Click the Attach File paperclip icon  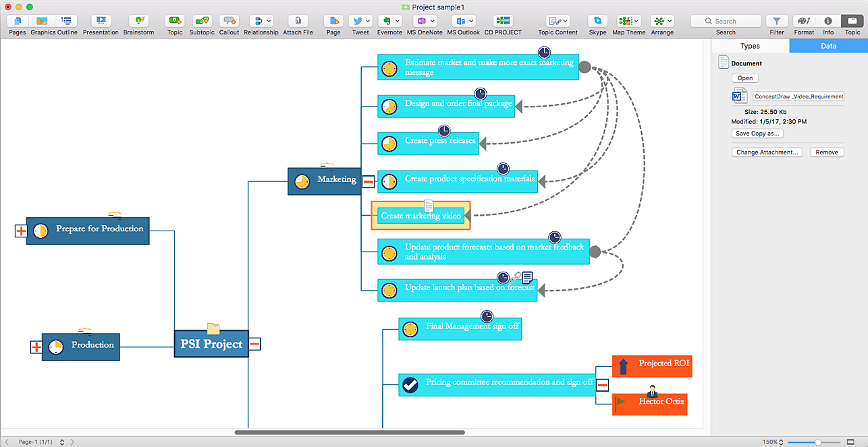[x=298, y=21]
